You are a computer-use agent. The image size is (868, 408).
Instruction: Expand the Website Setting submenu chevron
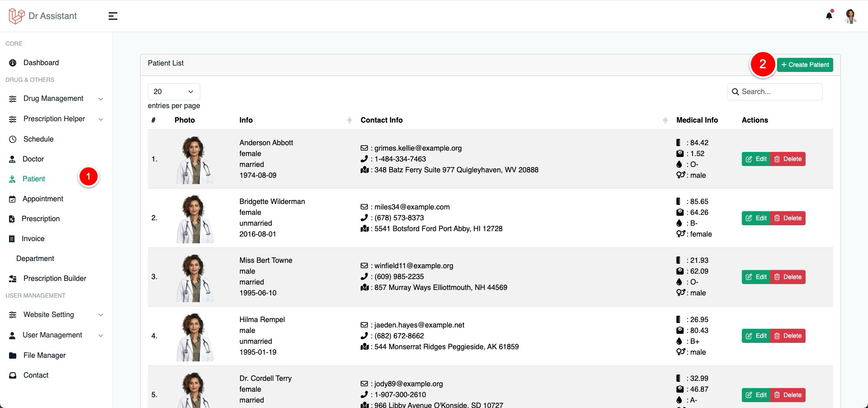click(x=101, y=315)
